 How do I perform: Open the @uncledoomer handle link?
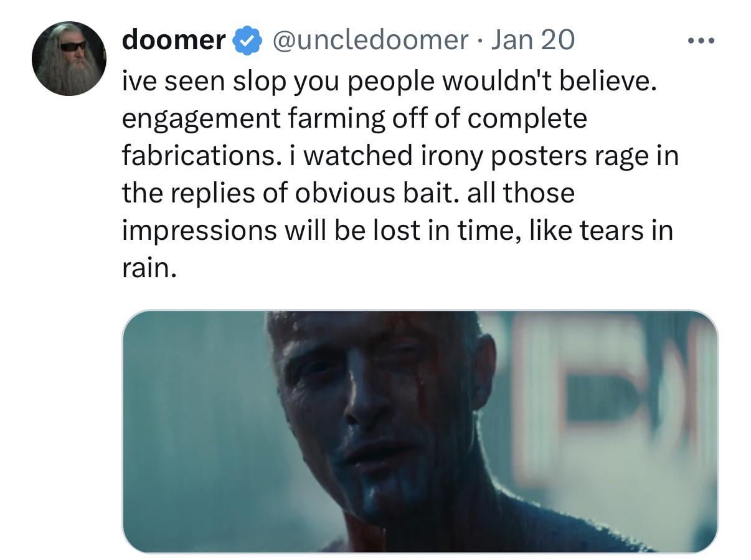(371, 40)
